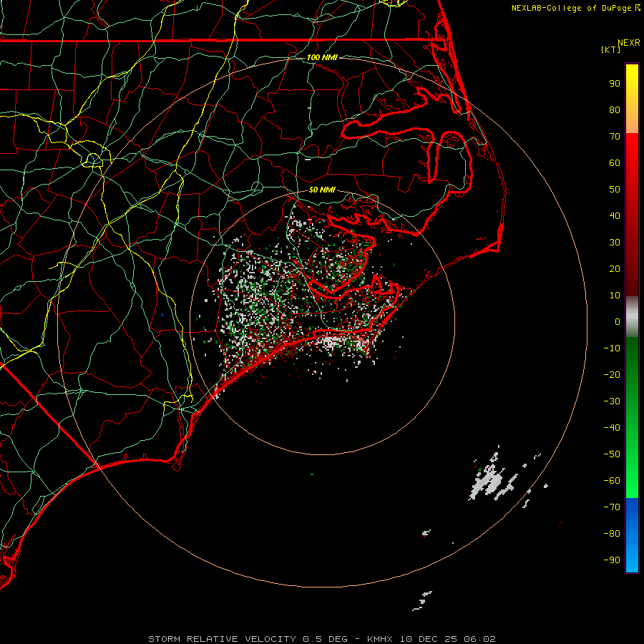Click the large gray offshore echo cluster
The height and width of the screenshot is (644, 644).
tap(492, 481)
